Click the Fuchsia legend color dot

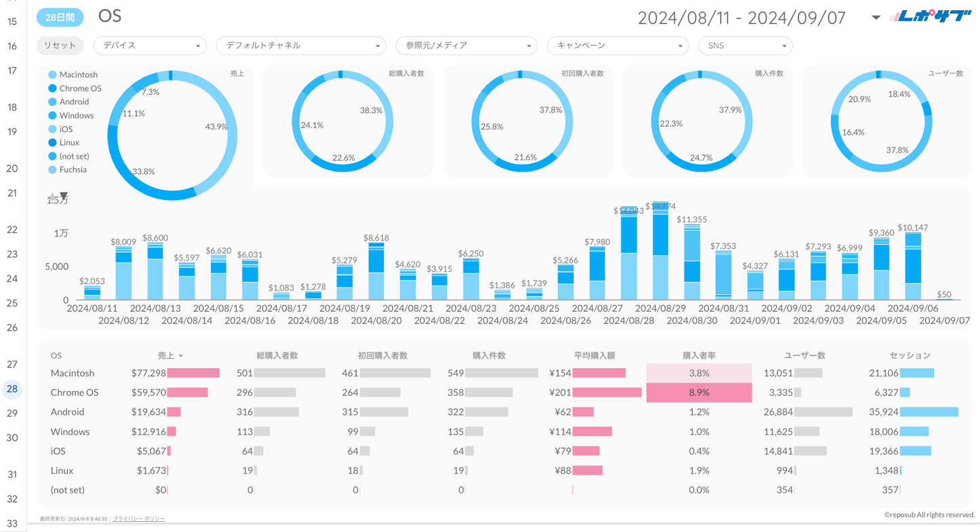pos(53,169)
